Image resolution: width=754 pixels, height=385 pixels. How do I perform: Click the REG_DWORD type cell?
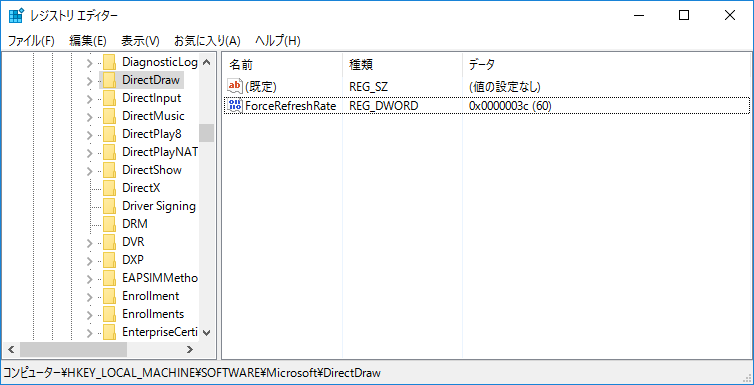tap(384, 106)
